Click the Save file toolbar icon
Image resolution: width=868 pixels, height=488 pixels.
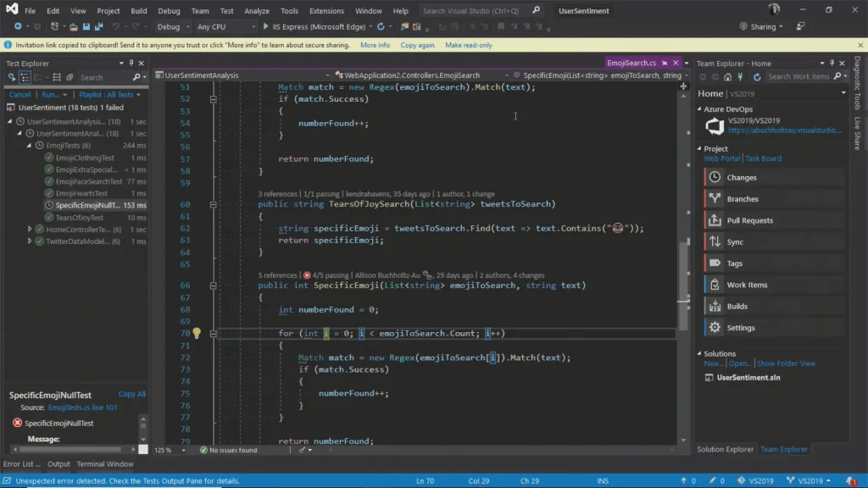point(86,26)
